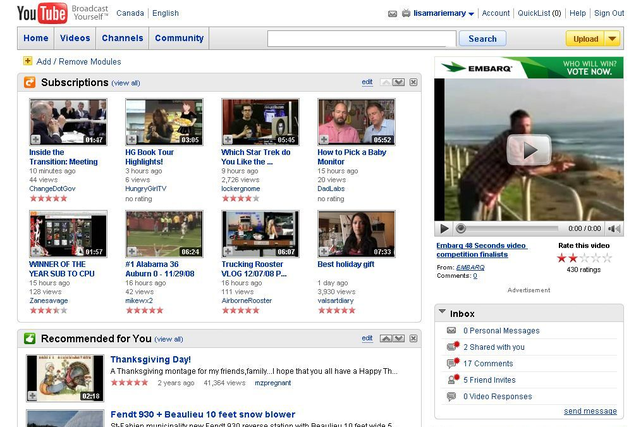The height and width of the screenshot is (427, 636).
Task: Open the Home tab
Action: 36,38
